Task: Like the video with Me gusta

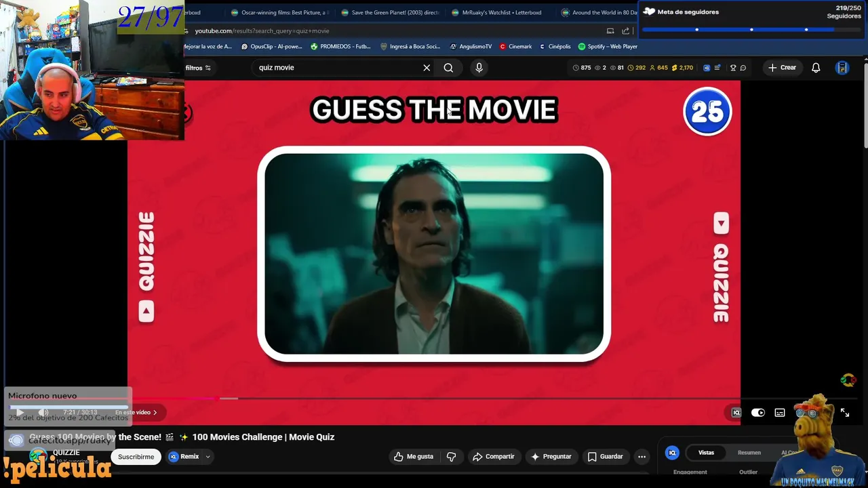Action: click(414, 457)
